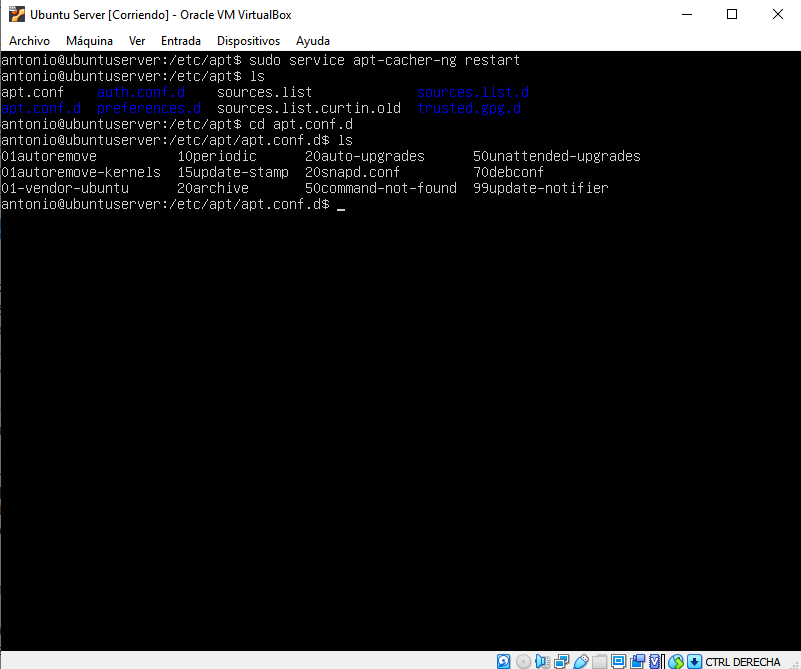Open the USB devices icon in status bar
Image resolution: width=801 pixels, height=669 pixels.
[580, 661]
